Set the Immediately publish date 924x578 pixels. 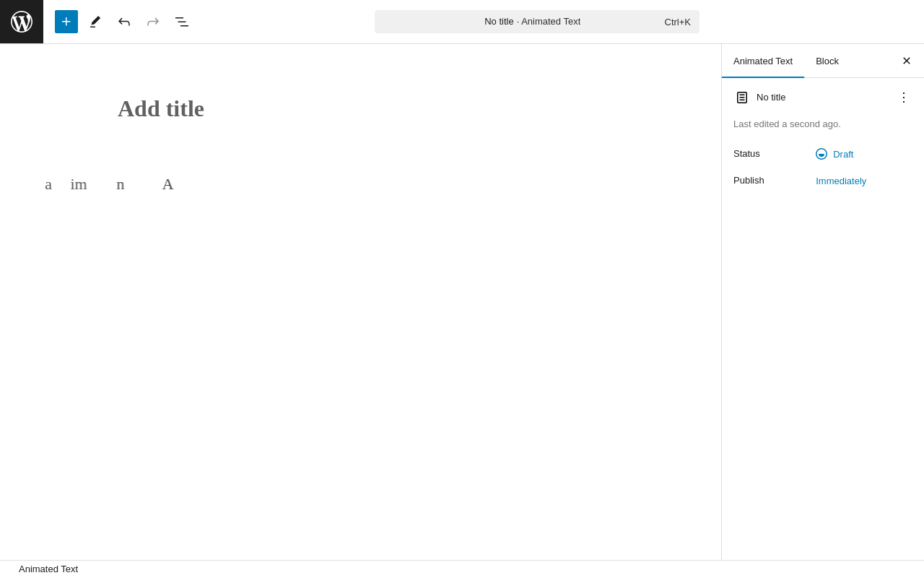[841, 181]
